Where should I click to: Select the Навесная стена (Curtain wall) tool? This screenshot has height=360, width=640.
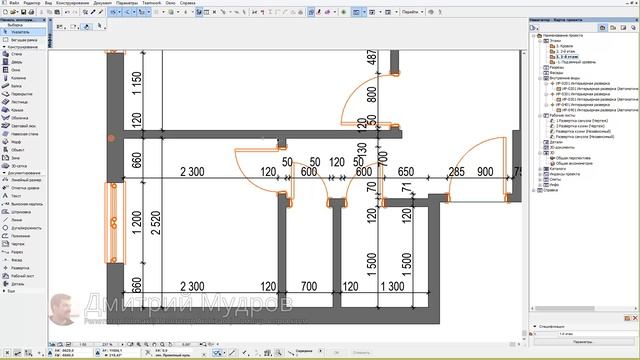[x=23, y=134]
